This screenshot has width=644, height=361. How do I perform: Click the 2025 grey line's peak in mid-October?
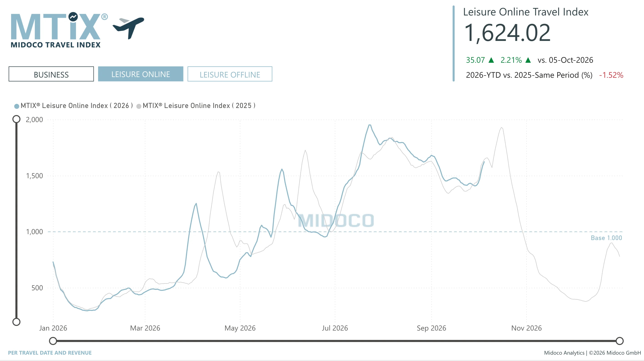[x=501, y=128]
